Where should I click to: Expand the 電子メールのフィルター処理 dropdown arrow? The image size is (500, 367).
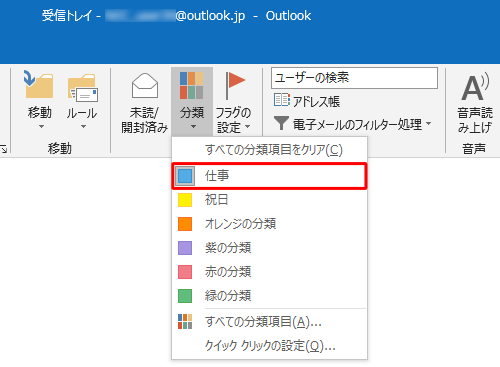coord(429,124)
